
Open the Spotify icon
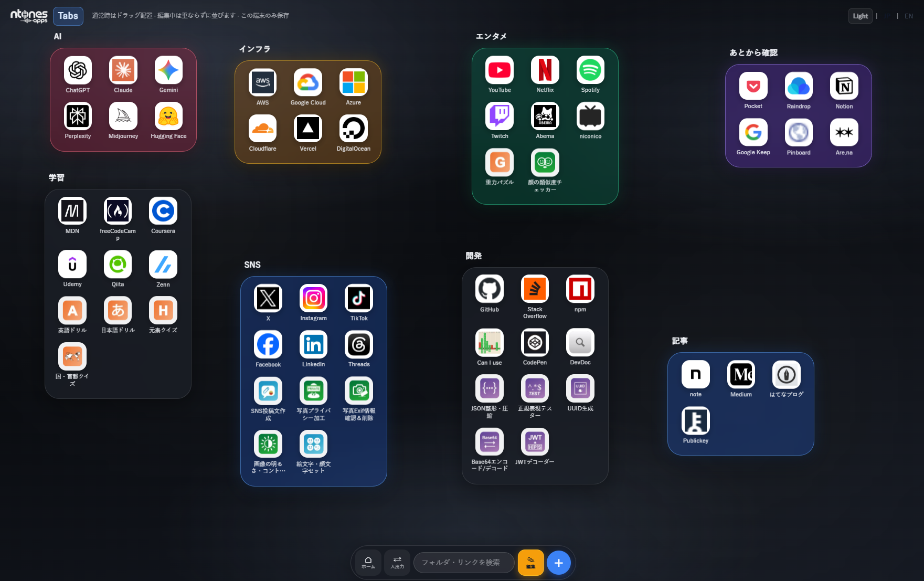(x=590, y=70)
